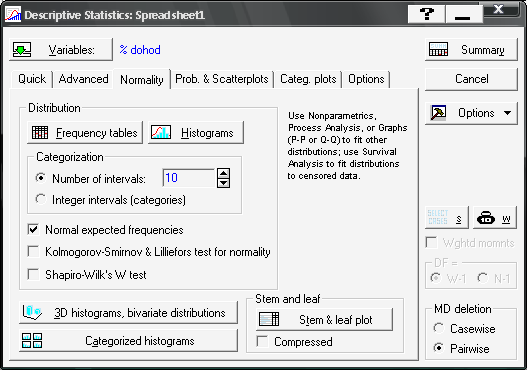Click the Statistica title bar icon
This screenshot has height=370, width=527.
pyautogui.click(x=13, y=15)
